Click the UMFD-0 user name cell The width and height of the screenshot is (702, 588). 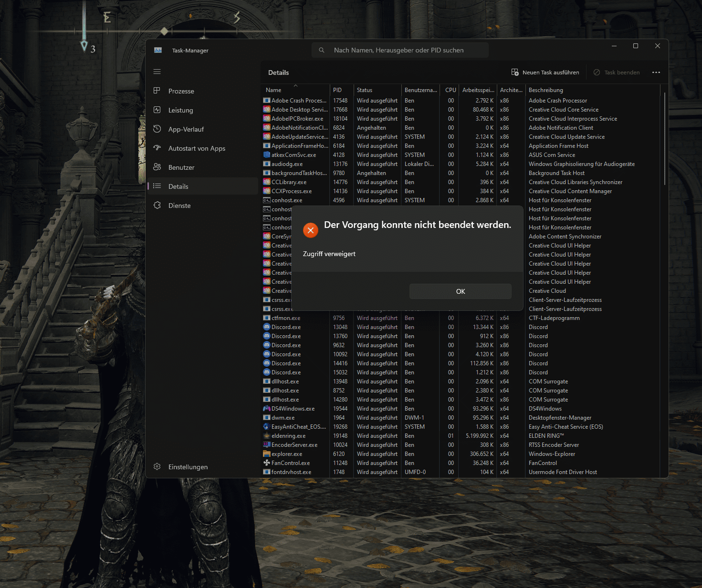[415, 472]
